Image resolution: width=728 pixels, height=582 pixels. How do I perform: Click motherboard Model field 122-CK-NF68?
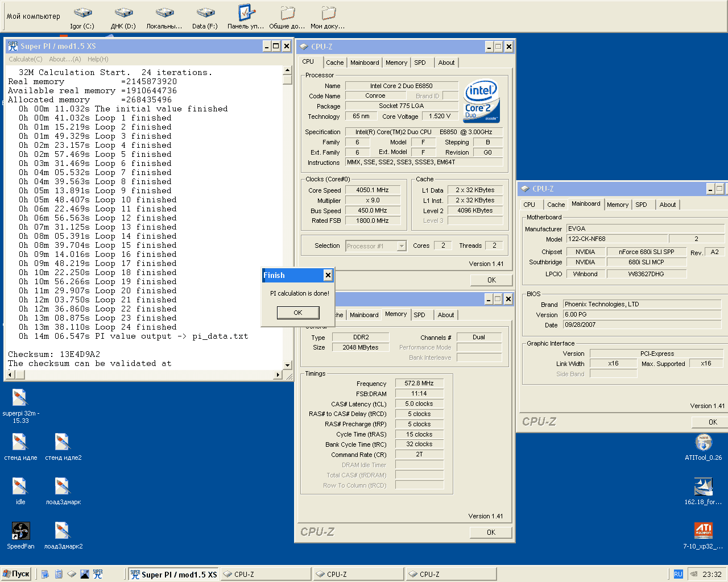(617, 239)
